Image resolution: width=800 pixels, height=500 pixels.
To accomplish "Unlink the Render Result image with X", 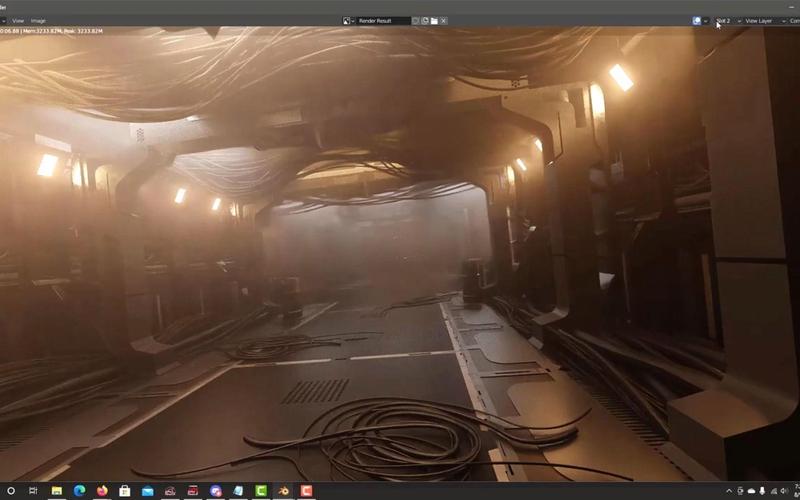I will click(443, 21).
